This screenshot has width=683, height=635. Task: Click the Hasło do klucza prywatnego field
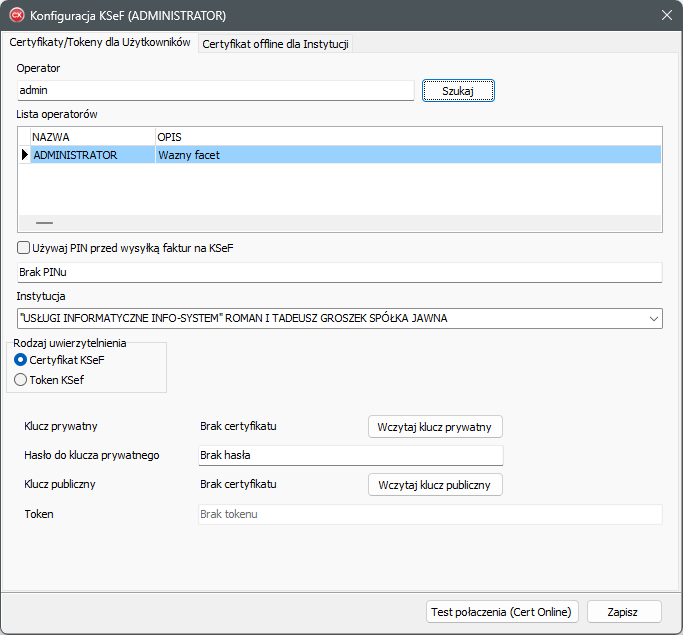click(x=350, y=456)
